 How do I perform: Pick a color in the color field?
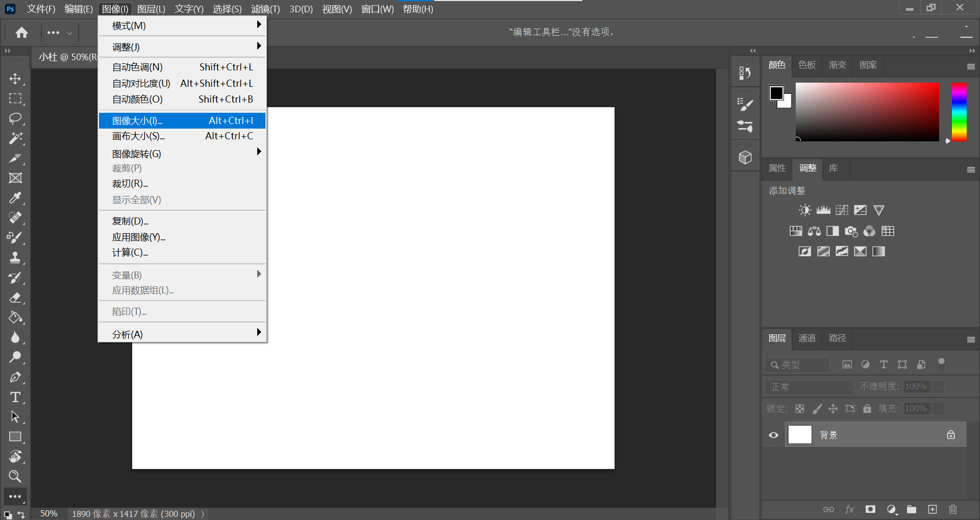[867, 112]
